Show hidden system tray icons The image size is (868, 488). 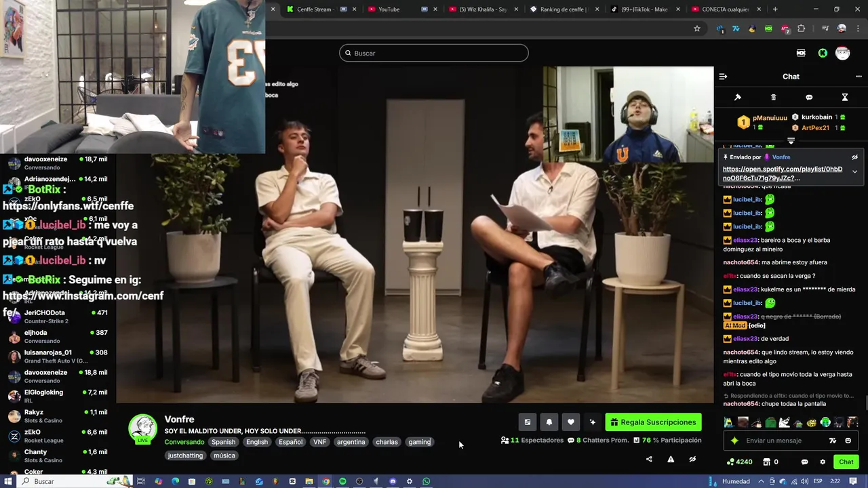pos(762,481)
